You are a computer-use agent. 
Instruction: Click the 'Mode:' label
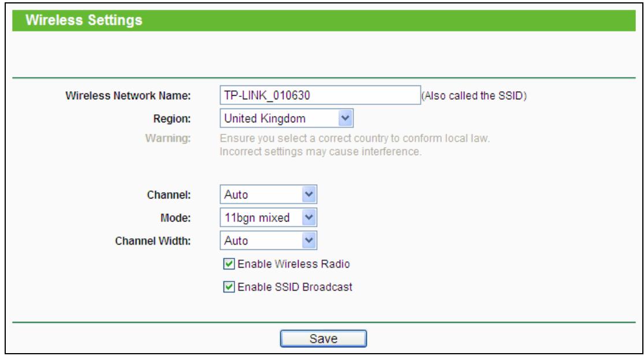[x=177, y=218]
